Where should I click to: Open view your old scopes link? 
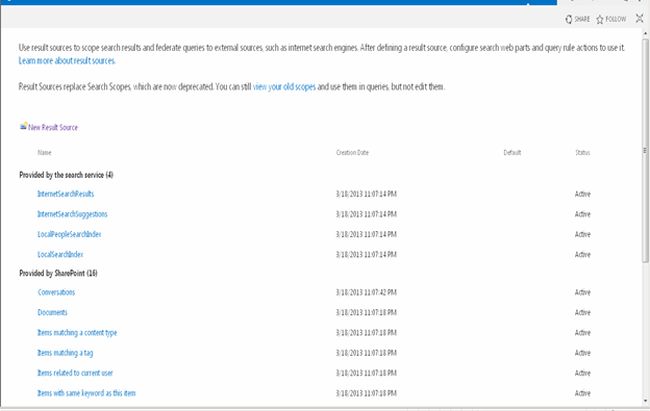click(284, 87)
